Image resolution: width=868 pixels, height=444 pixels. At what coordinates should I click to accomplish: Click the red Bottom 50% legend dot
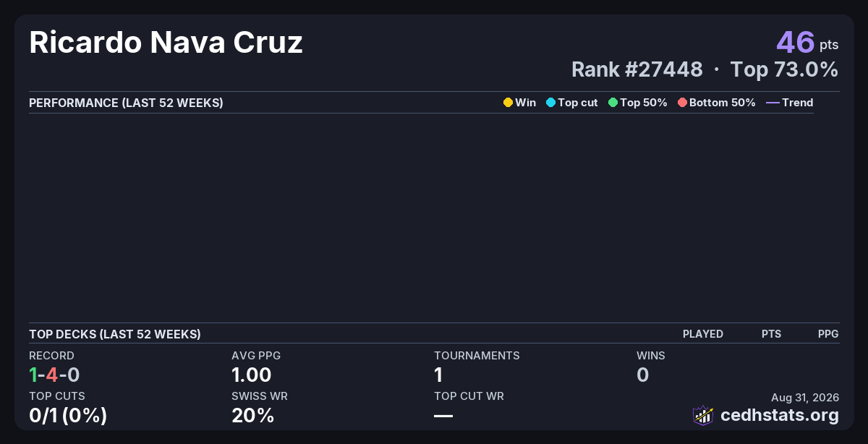tap(682, 103)
